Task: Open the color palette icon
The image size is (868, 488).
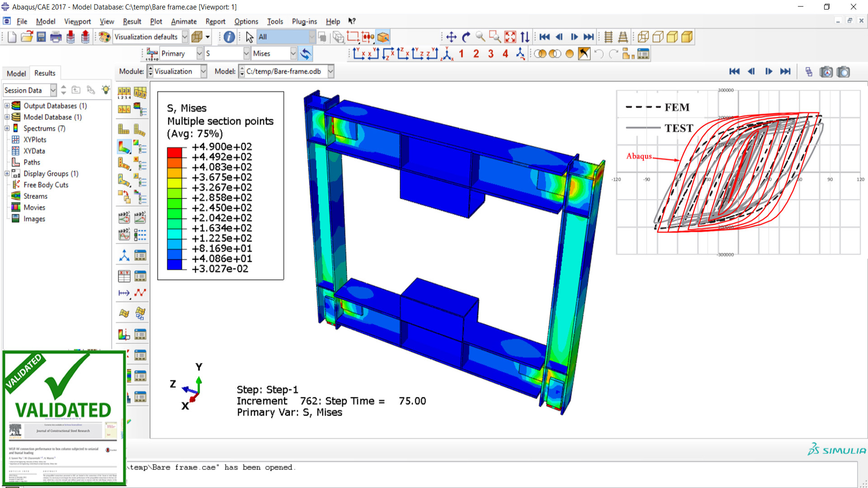Action: (104, 37)
